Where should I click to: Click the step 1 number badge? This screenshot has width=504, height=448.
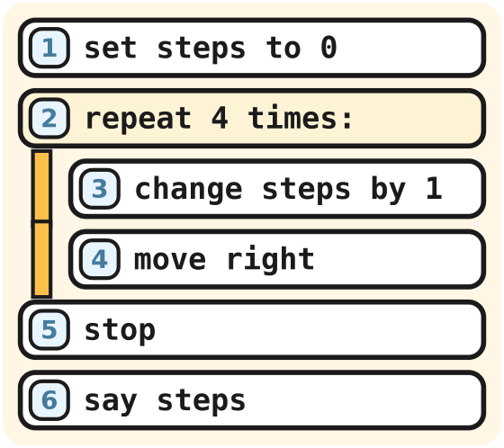click(49, 48)
